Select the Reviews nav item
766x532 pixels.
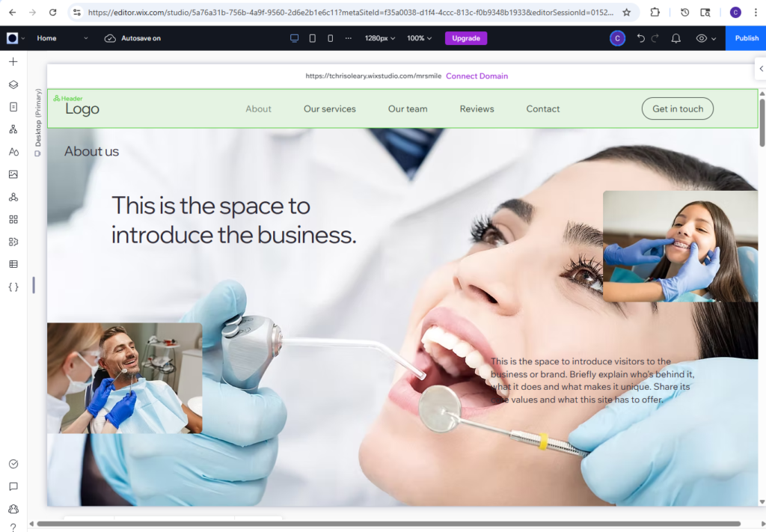pos(477,109)
